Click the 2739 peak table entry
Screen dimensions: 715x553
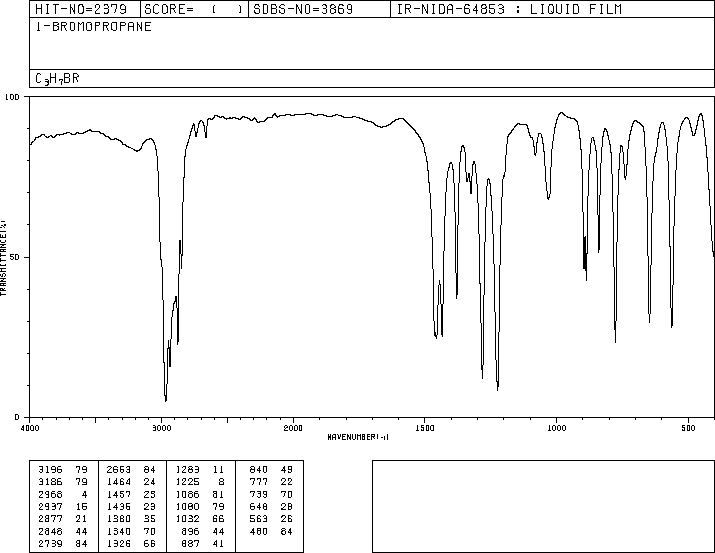tap(63, 544)
